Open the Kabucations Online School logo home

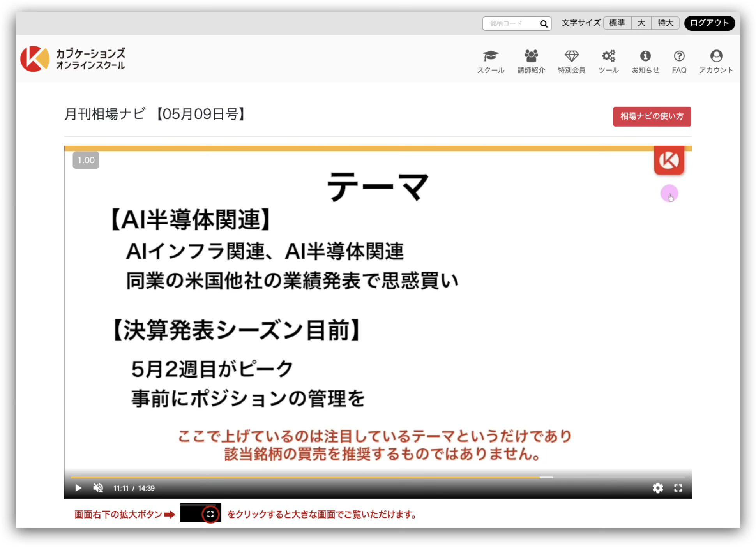click(73, 59)
